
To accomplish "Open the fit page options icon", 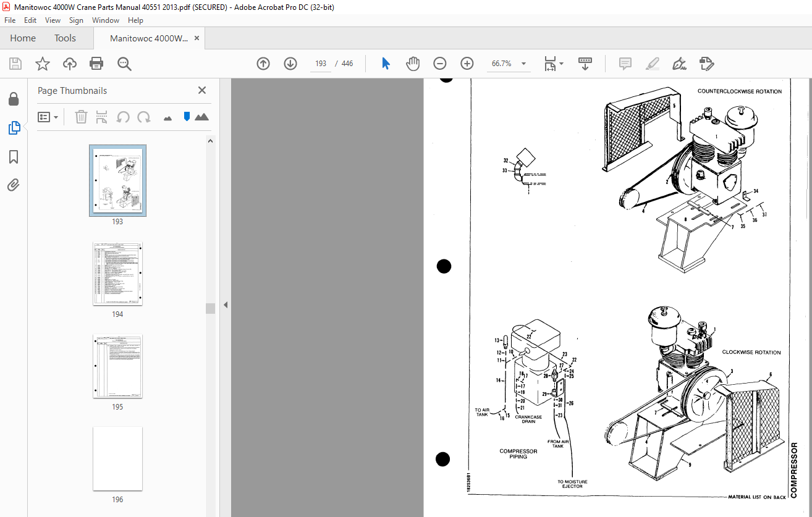I will point(554,64).
